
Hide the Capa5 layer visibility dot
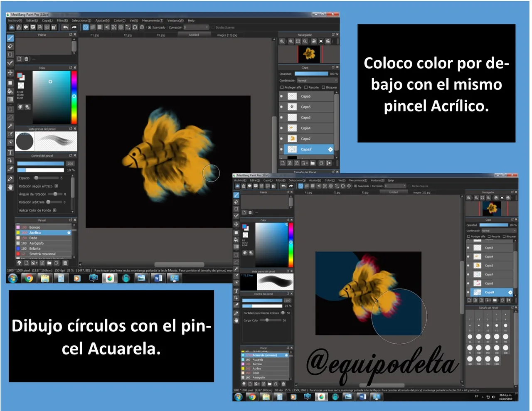[x=281, y=107]
